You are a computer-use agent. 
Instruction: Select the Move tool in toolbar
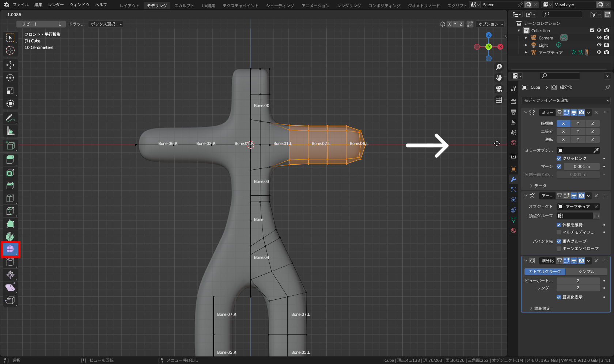pos(10,65)
